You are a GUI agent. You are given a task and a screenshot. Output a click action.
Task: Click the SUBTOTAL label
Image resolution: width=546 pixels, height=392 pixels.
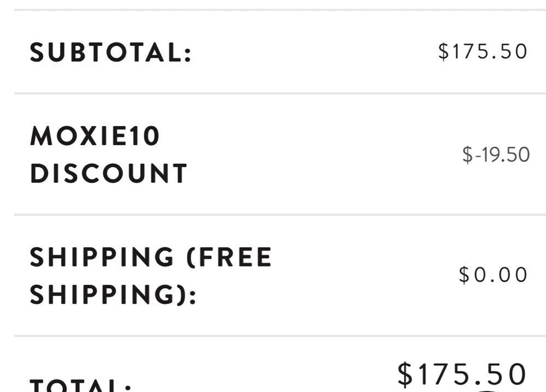coord(111,53)
